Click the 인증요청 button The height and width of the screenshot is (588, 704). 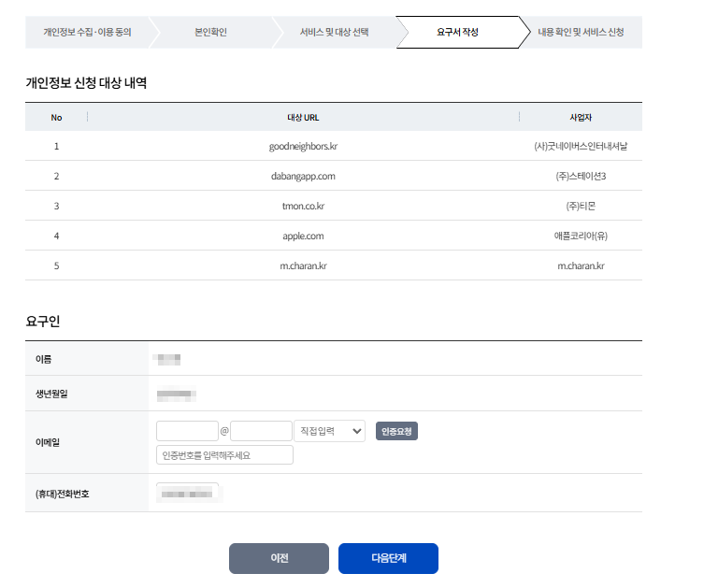coord(396,431)
